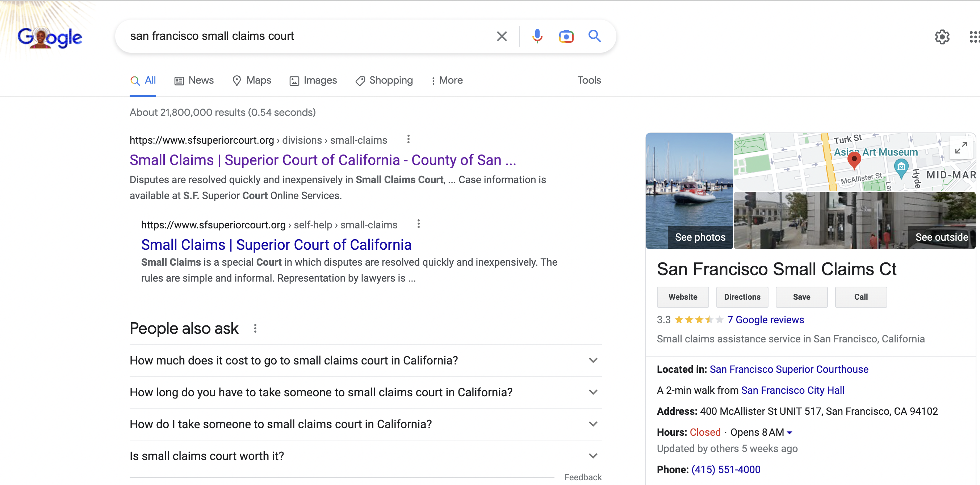980x485 pixels.
Task: Open the Tools filter option
Action: click(x=589, y=80)
